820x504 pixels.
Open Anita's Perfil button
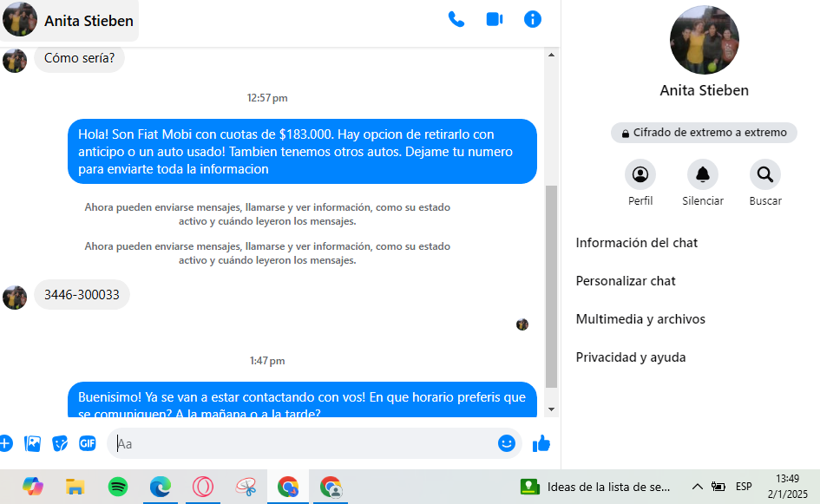tap(640, 175)
